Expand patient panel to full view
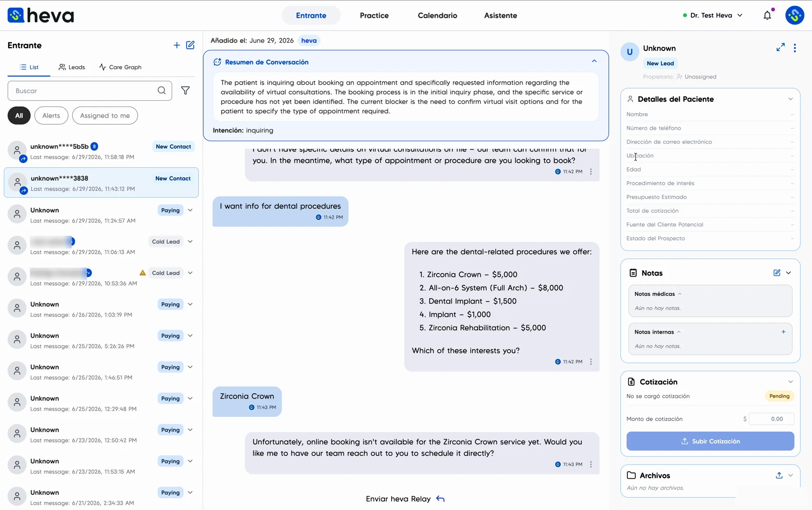Viewport: 812px width, 510px height. pos(780,48)
